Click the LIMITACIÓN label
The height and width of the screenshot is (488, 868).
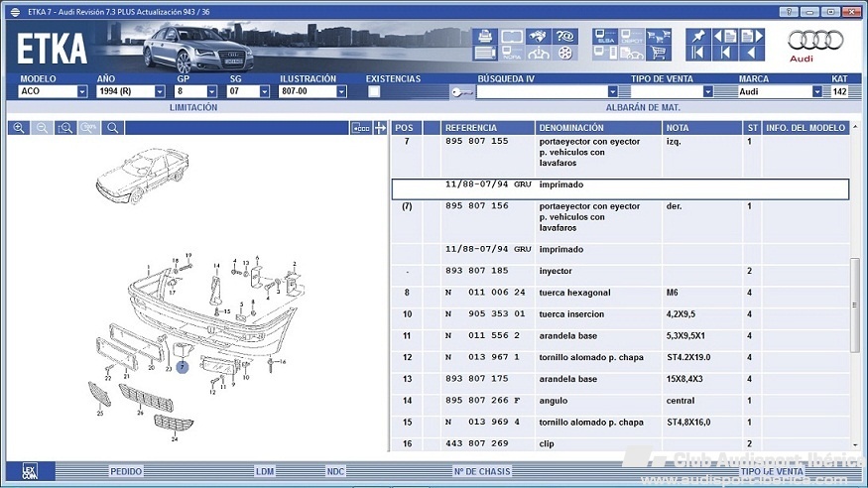pyautogui.click(x=193, y=107)
